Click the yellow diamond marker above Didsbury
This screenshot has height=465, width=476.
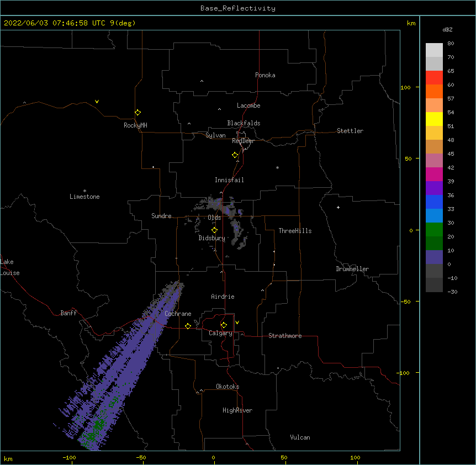214,230
